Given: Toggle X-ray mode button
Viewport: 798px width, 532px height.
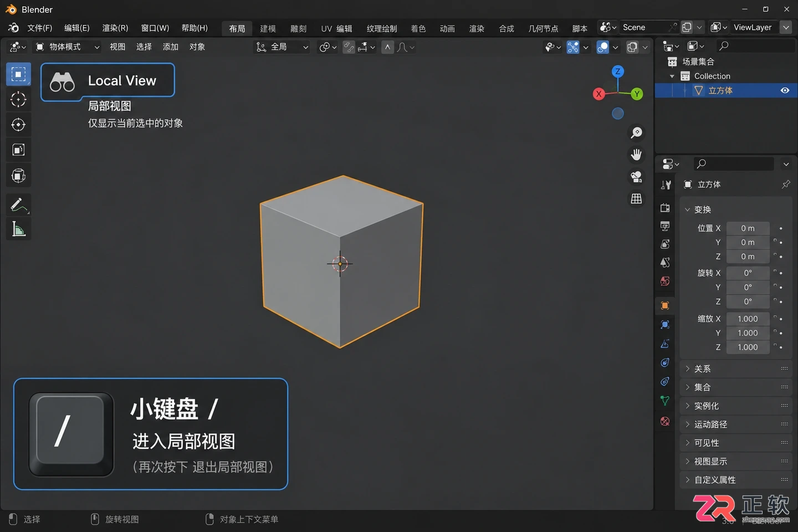Looking at the screenshot, I should click(x=632, y=47).
